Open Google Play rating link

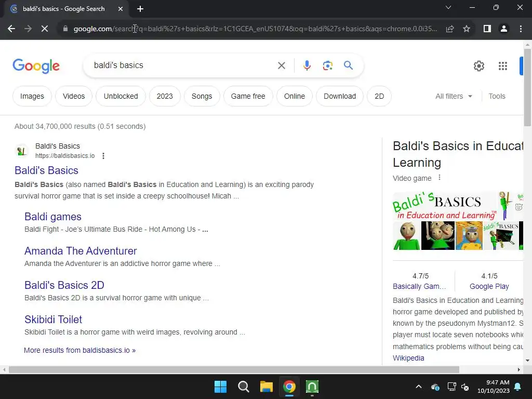point(489,286)
